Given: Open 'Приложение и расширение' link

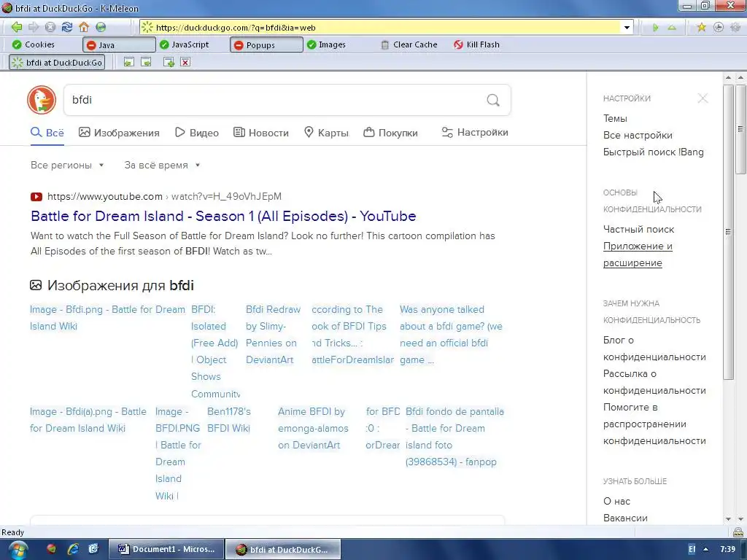Looking at the screenshot, I should pos(638,254).
